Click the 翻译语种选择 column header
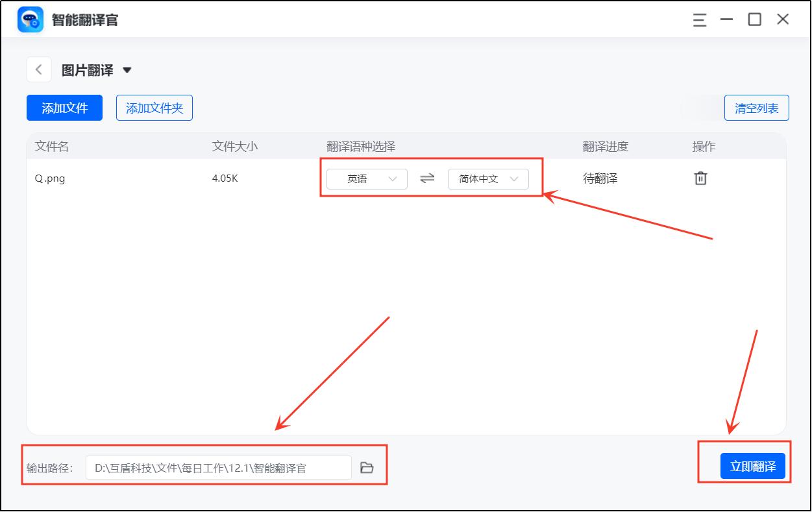Screen dimensions: 812x512 click(x=360, y=147)
